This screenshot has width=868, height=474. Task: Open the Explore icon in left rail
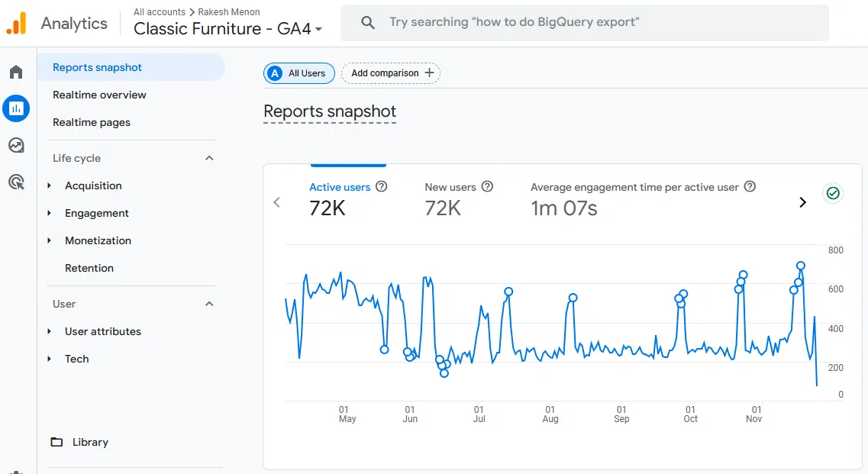(16, 145)
